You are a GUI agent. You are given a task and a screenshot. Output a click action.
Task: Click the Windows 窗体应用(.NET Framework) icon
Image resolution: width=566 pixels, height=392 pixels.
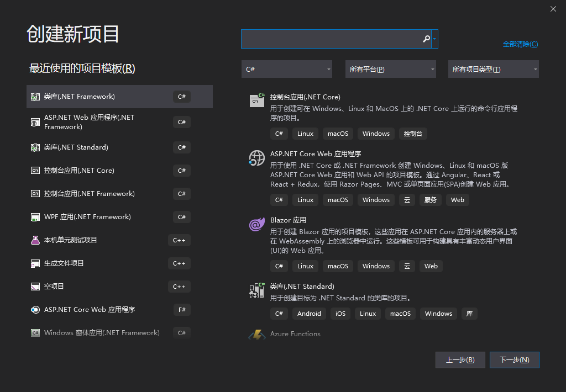(35, 333)
